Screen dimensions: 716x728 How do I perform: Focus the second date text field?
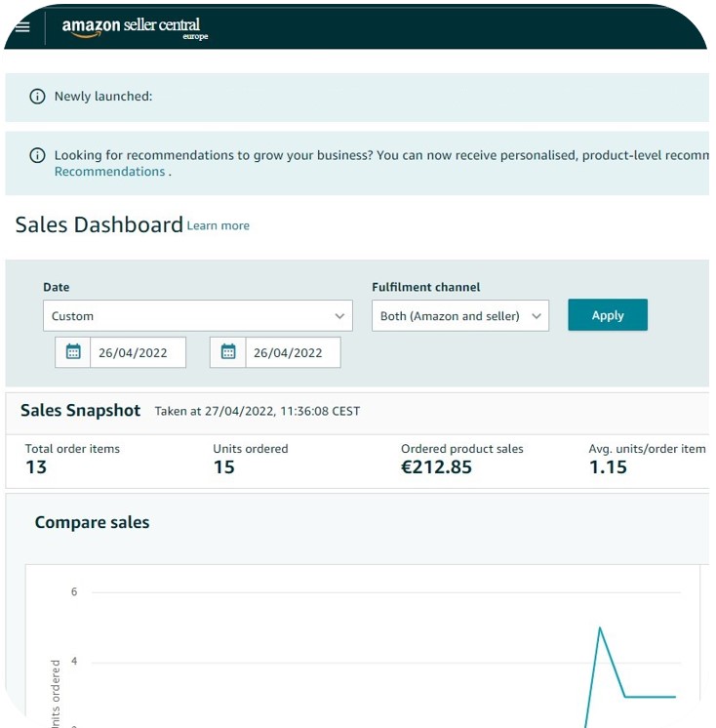tap(292, 352)
